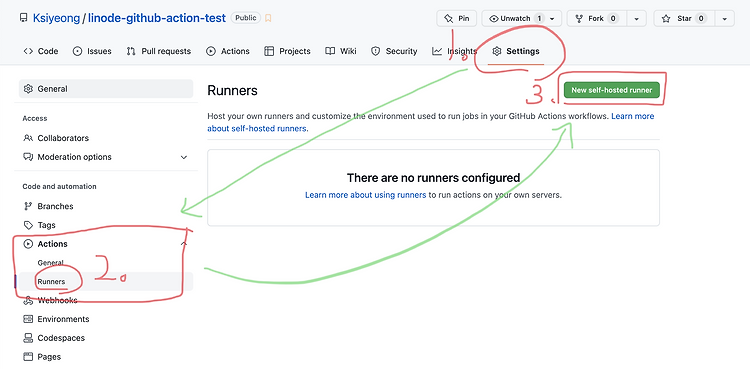Pin this repository with the Pin button
The height and width of the screenshot is (369, 750).
pos(457,19)
